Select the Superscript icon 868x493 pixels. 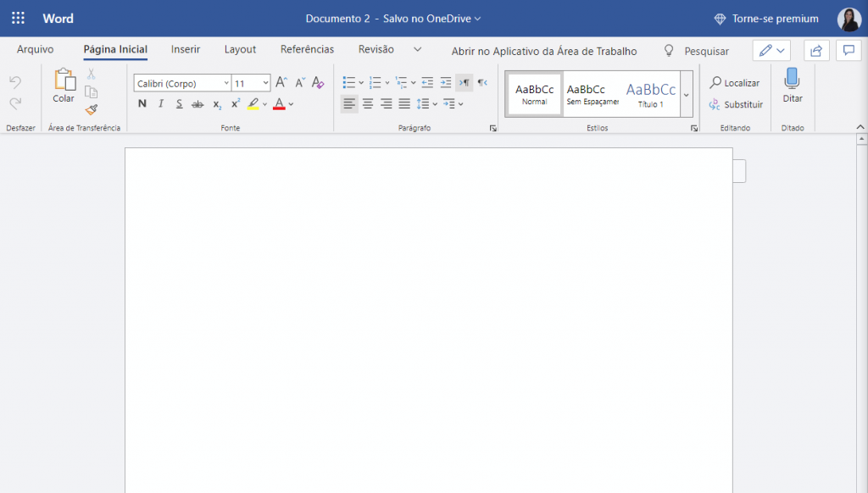tap(235, 103)
